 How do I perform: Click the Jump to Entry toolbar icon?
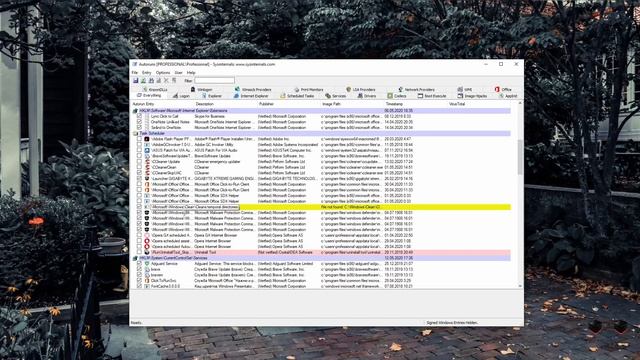174,80
